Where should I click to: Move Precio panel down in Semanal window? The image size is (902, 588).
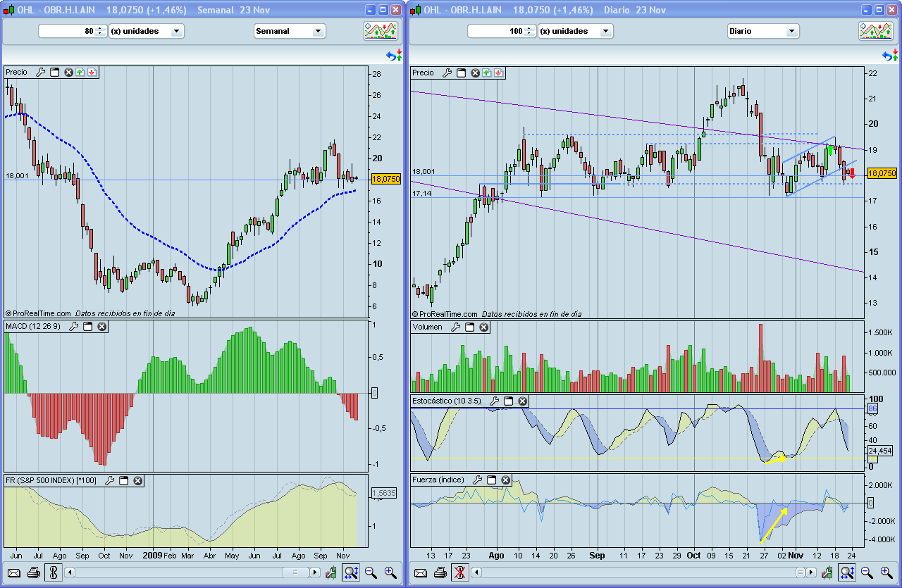(92, 73)
